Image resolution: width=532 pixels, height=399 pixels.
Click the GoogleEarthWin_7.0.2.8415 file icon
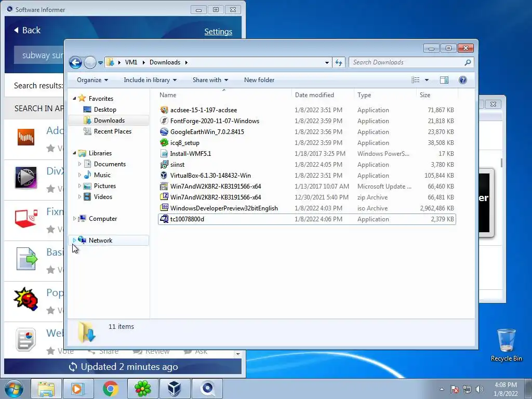(164, 131)
